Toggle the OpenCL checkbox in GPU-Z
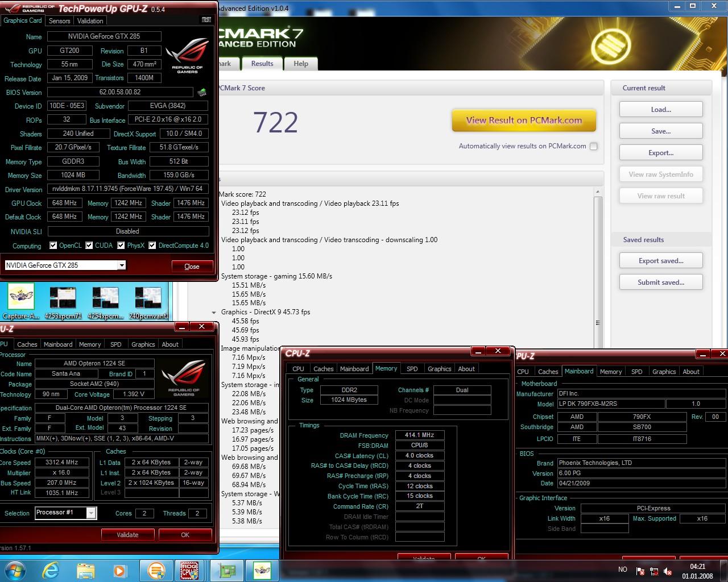728x582 pixels. (53, 246)
